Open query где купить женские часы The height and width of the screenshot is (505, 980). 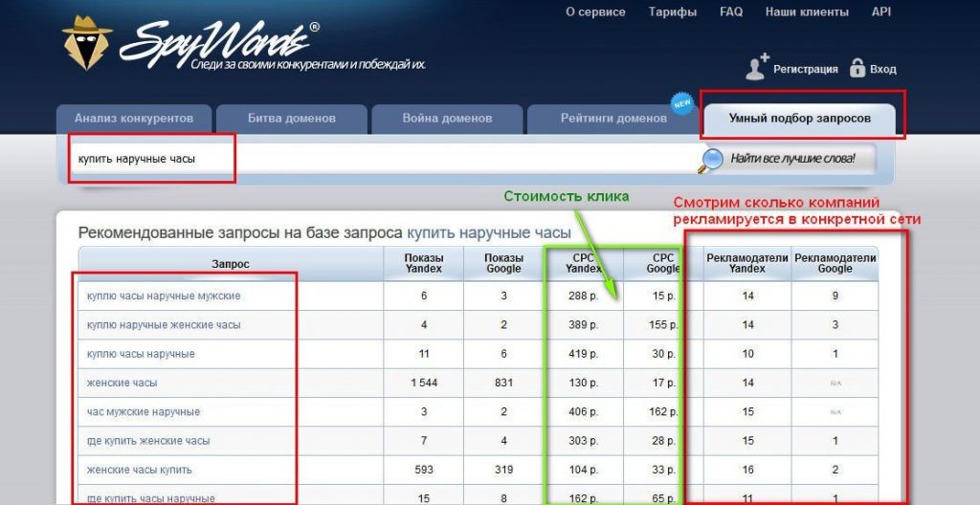click(x=148, y=441)
